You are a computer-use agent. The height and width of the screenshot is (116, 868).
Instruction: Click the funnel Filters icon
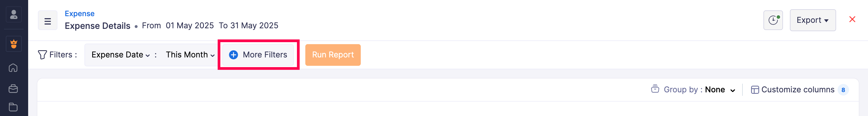tap(43, 55)
